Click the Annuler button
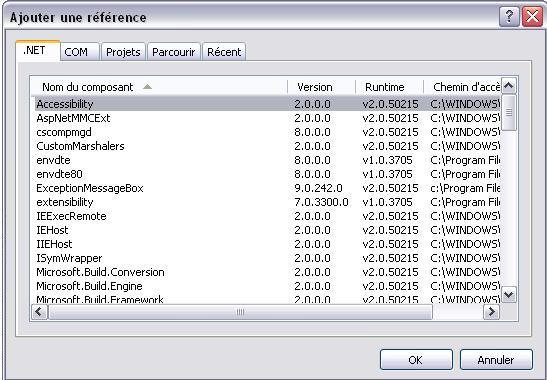Image resolution: width=547 pixels, height=380 pixels. coord(496,360)
